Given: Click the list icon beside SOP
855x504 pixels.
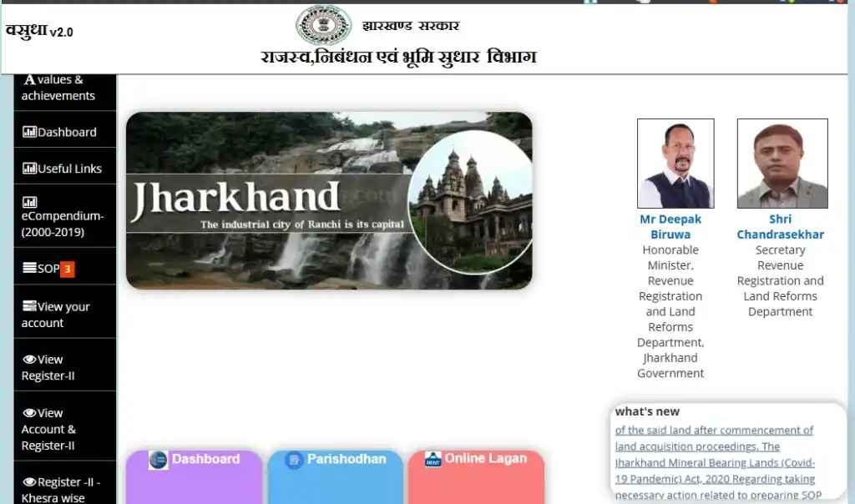Looking at the screenshot, I should [29, 269].
